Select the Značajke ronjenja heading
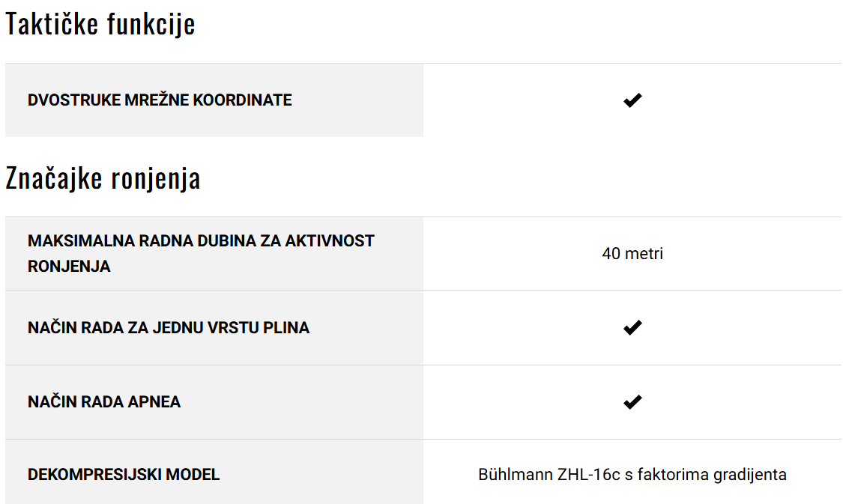 pyautogui.click(x=103, y=177)
